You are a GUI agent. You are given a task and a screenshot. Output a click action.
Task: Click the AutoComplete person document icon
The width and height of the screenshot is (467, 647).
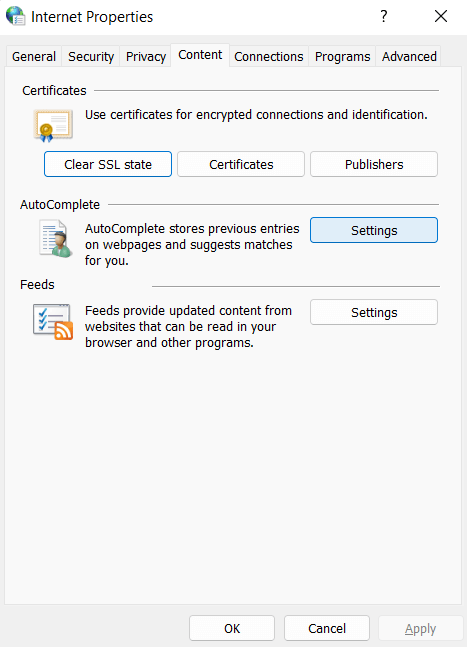55,239
